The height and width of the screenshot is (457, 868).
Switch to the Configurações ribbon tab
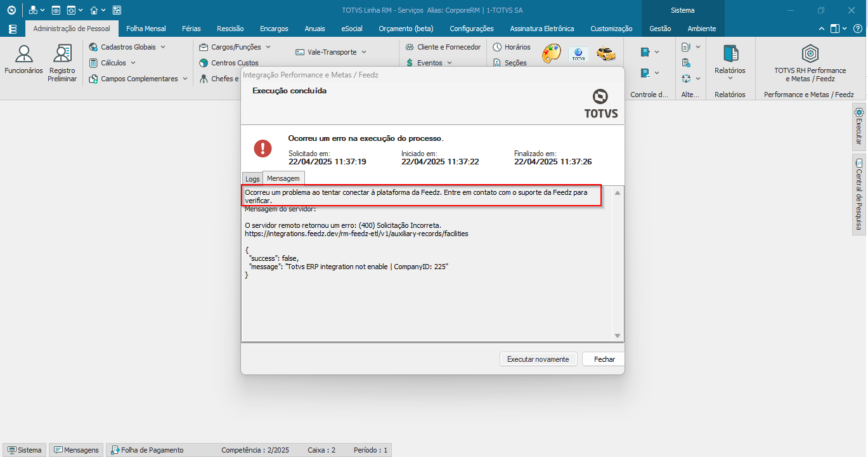[x=472, y=29]
